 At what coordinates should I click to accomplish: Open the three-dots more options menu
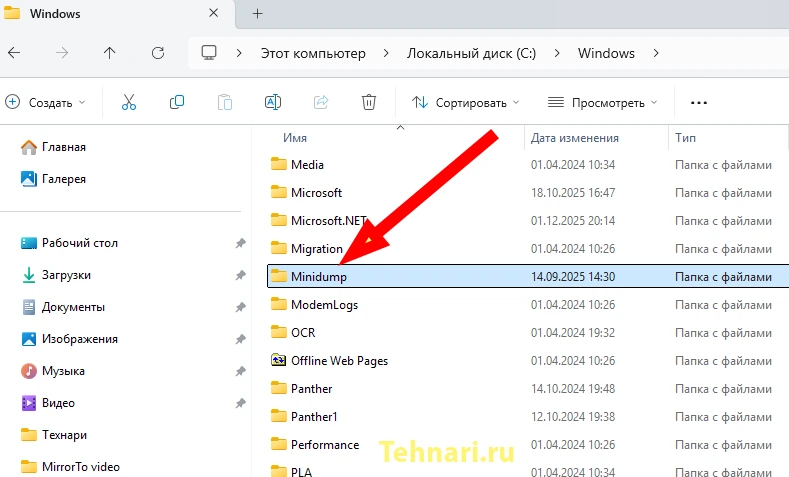click(698, 103)
